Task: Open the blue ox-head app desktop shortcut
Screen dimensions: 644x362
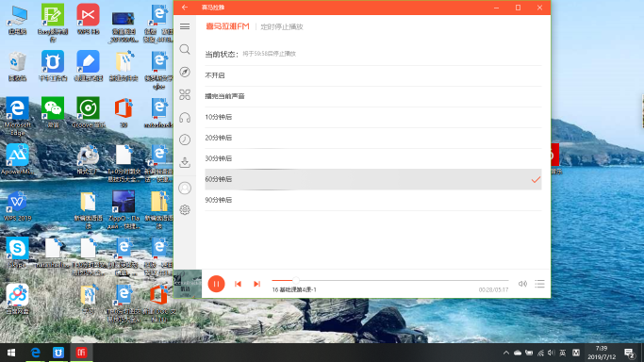Action: coord(53,66)
